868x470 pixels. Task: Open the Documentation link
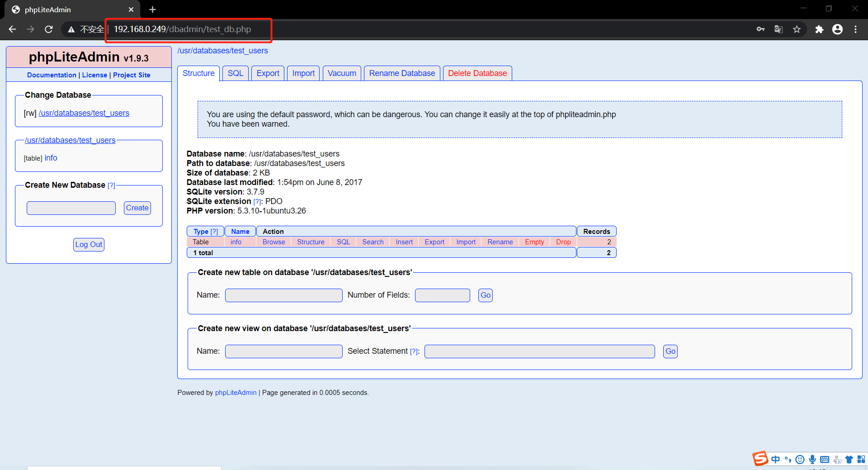(x=52, y=75)
